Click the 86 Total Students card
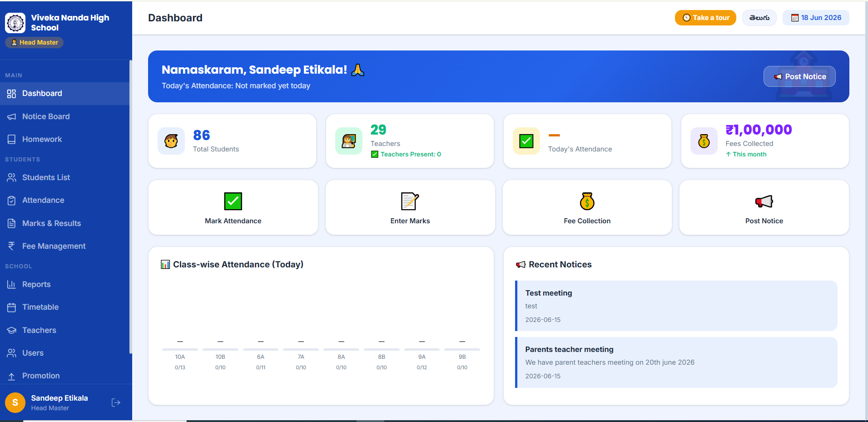The image size is (868, 422). [x=232, y=141]
